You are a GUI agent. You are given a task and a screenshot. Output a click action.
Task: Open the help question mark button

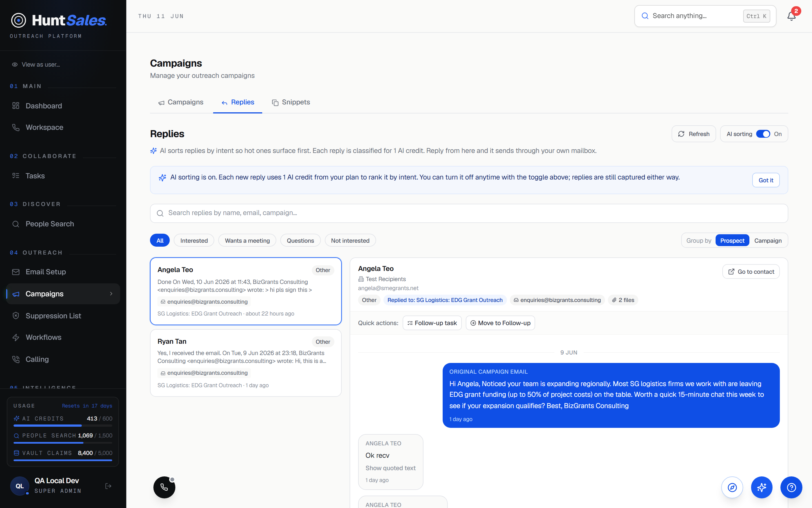791,487
